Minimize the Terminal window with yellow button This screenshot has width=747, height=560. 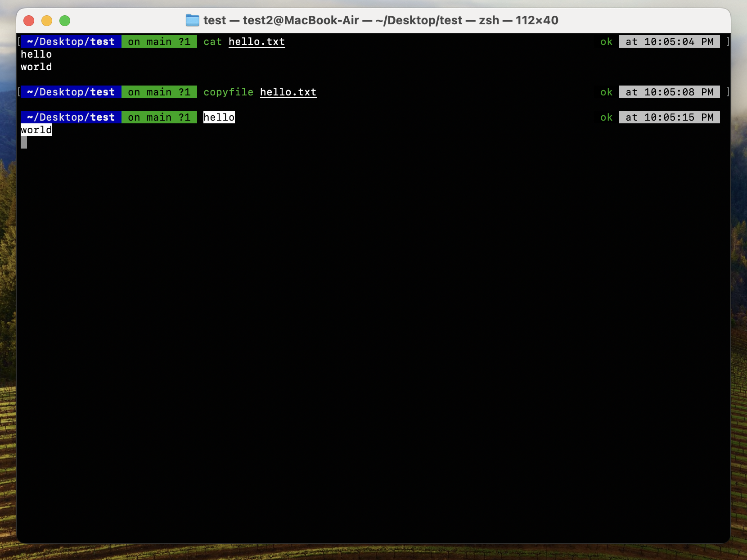(x=47, y=21)
